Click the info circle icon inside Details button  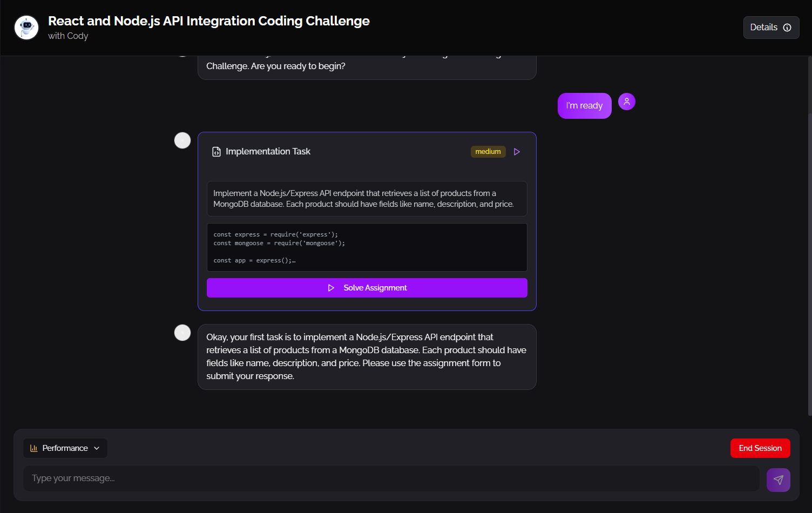coord(788,27)
